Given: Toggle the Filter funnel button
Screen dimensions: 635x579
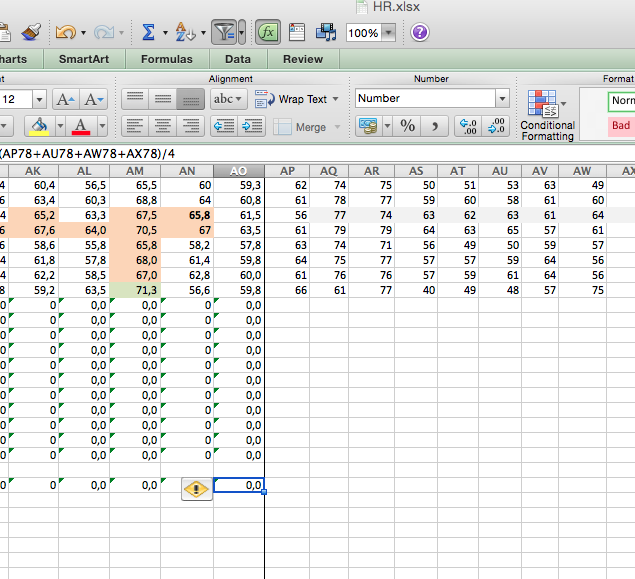Looking at the screenshot, I should [224, 32].
